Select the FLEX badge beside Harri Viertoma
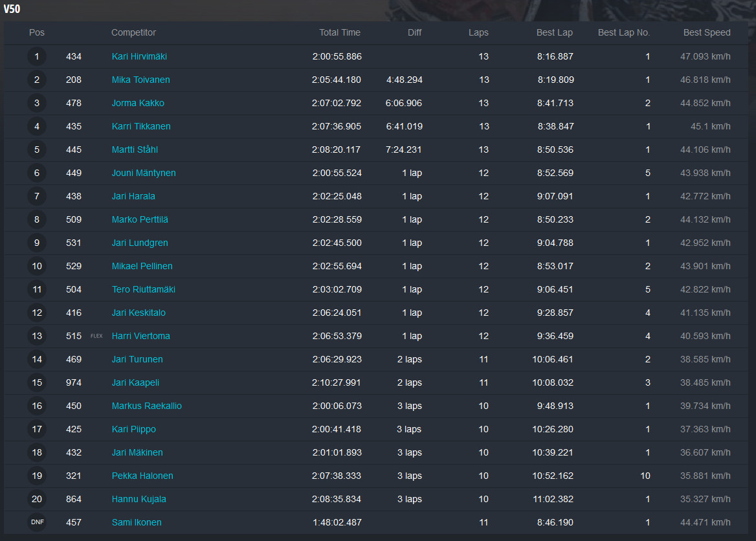This screenshot has width=756, height=541. pos(96,336)
